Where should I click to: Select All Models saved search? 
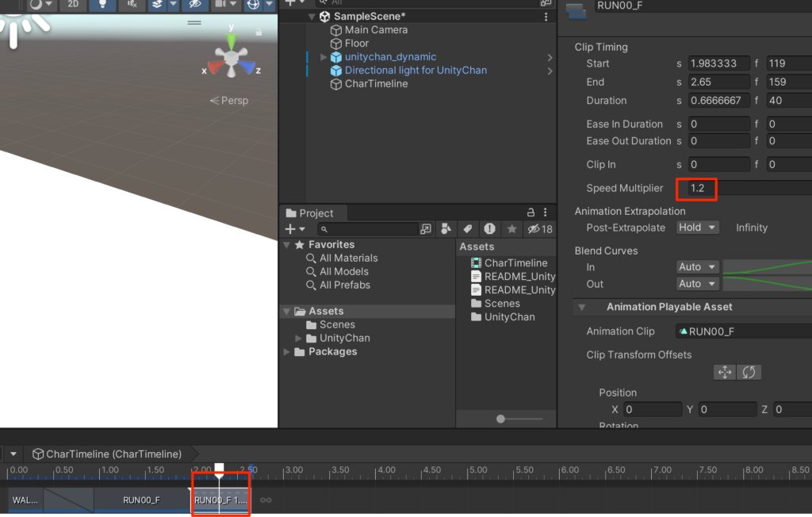pyautogui.click(x=344, y=271)
